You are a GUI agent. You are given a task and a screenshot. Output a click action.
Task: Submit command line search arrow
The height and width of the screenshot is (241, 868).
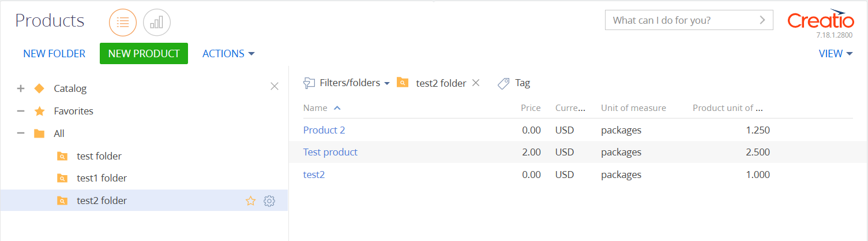(762, 20)
